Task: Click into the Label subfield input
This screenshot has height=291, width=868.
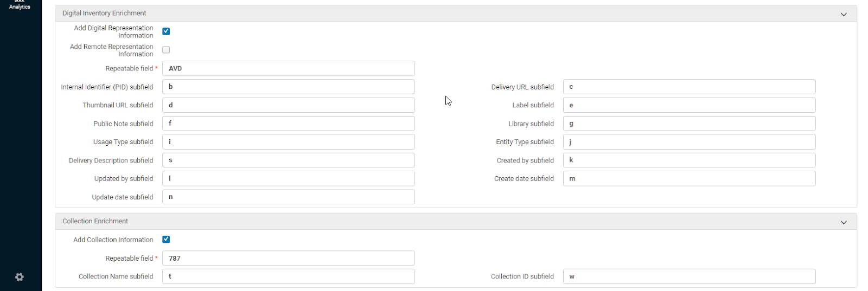Action: [x=689, y=105]
